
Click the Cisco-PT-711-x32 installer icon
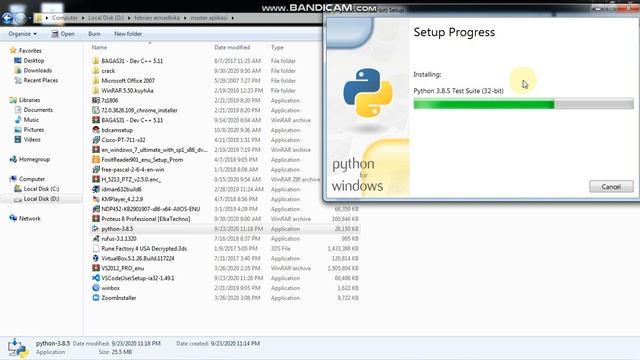(96, 140)
